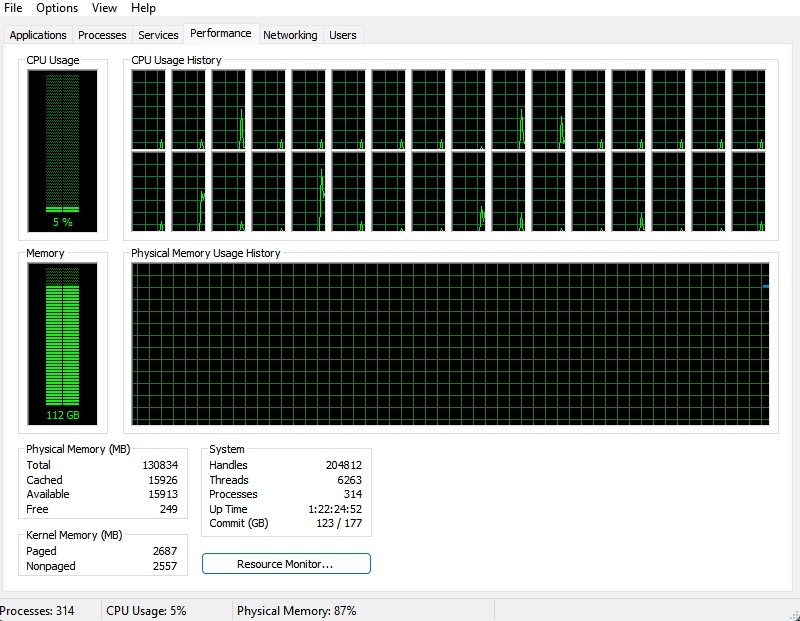This screenshot has width=800, height=621.
Task: Switch to the Processes tab
Action: coord(102,35)
